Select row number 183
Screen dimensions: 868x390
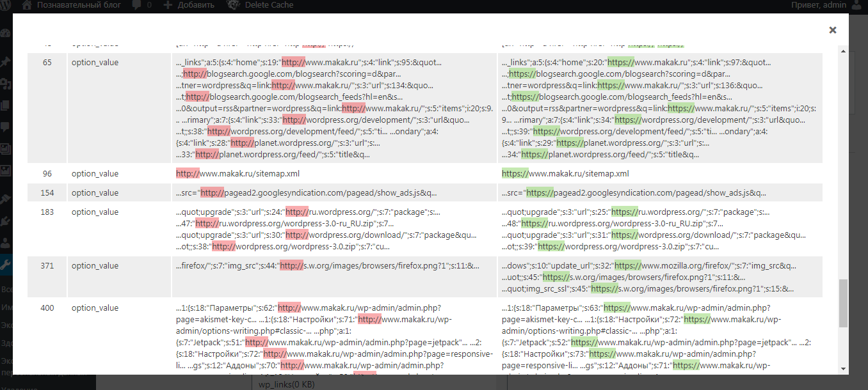pos(47,212)
